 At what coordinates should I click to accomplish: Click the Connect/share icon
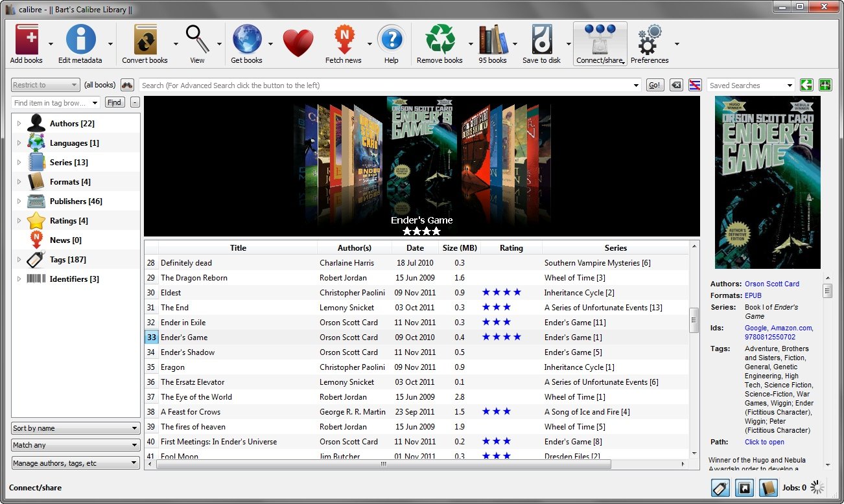(600, 40)
